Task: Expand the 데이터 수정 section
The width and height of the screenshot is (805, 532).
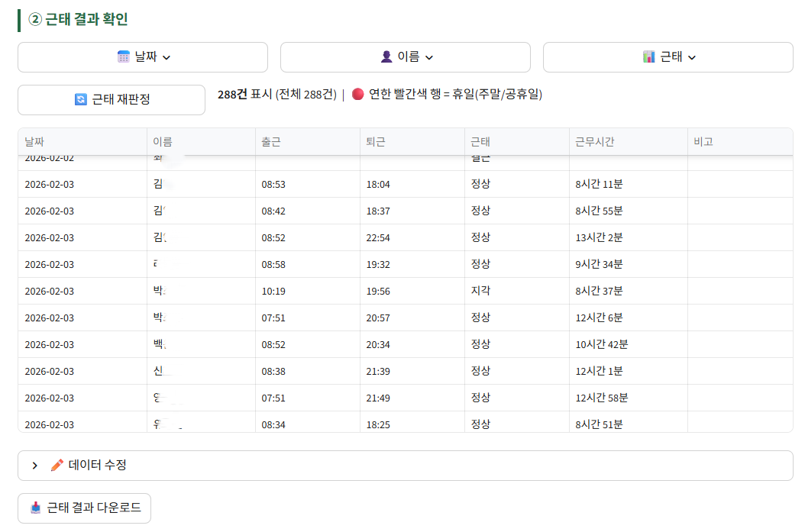Action: (34, 465)
